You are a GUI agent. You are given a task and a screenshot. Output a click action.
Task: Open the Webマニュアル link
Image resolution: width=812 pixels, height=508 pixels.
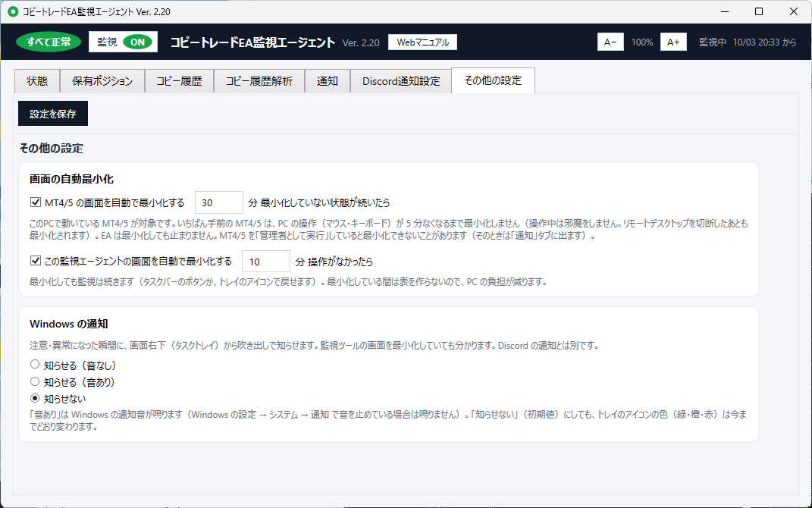422,42
